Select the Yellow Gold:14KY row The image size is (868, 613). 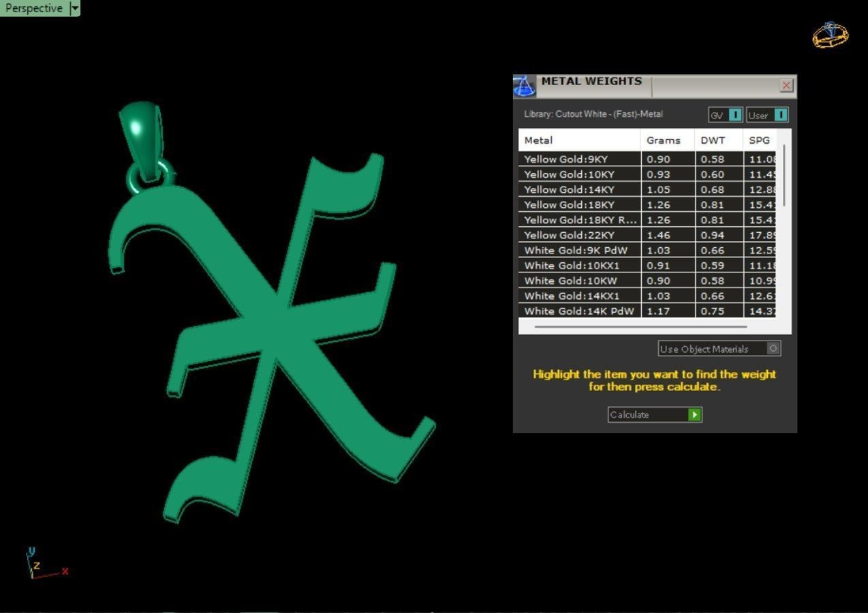point(647,189)
